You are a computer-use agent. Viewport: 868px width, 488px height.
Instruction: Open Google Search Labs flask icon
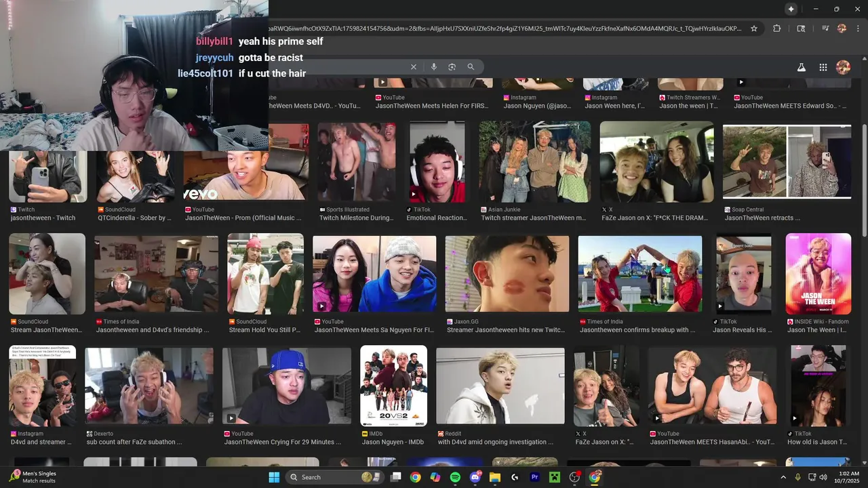[801, 67]
